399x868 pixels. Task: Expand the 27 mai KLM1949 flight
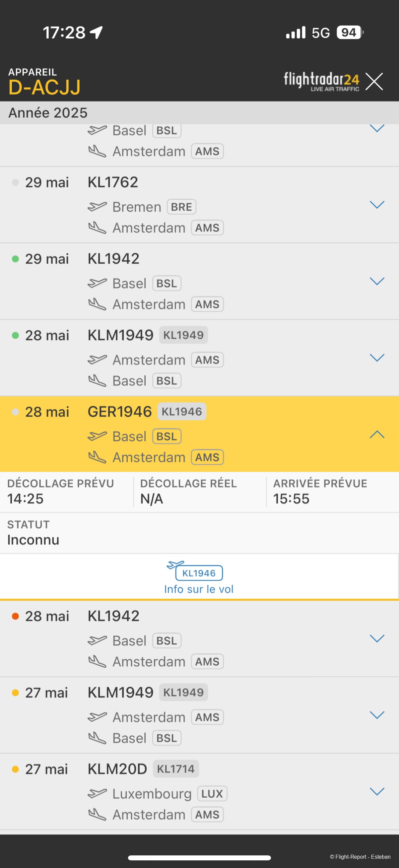point(377,715)
